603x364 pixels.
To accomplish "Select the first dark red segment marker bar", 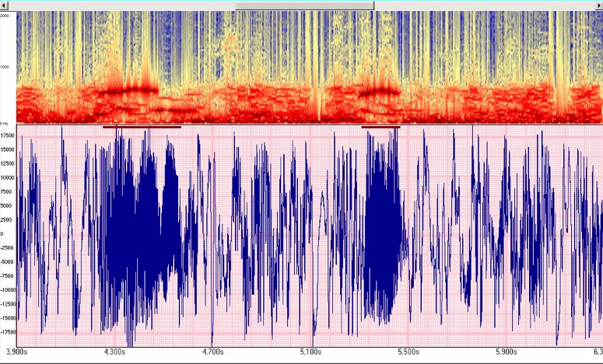I will [142, 126].
